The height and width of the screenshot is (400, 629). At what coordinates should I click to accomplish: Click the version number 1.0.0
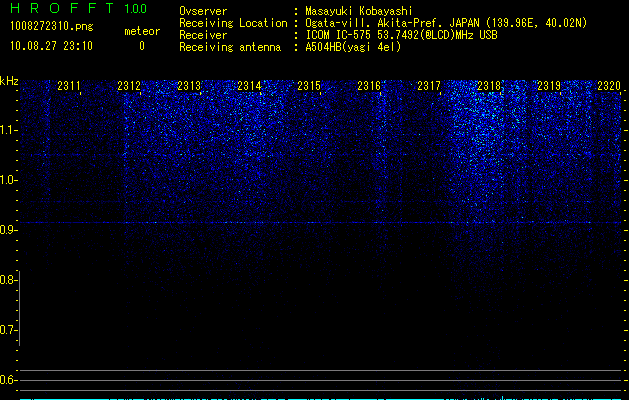click(135, 8)
